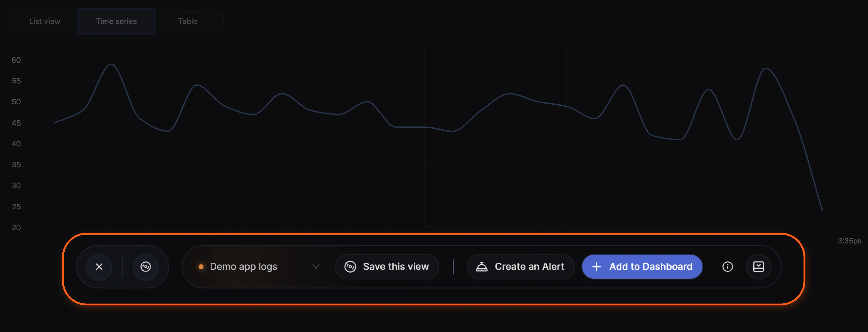
Task: Select the Time series tab
Action: click(116, 22)
